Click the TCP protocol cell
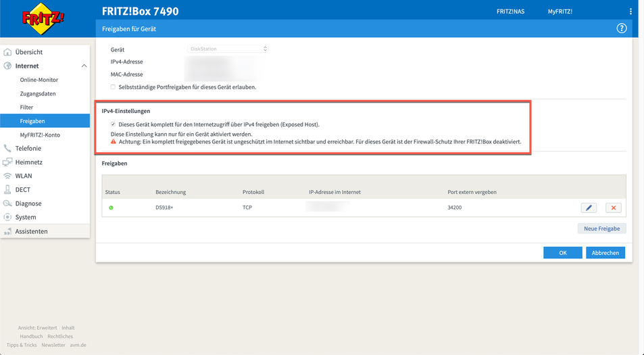 click(x=247, y=208)
